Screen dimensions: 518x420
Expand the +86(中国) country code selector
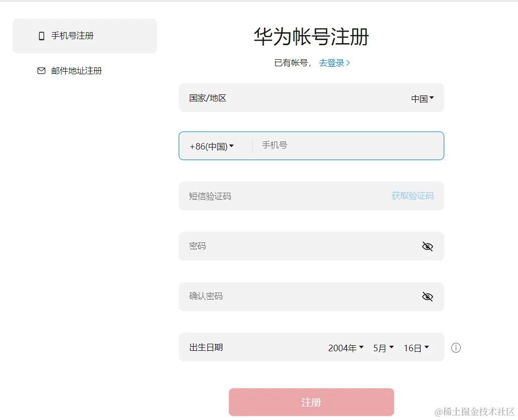pos(211,147)
